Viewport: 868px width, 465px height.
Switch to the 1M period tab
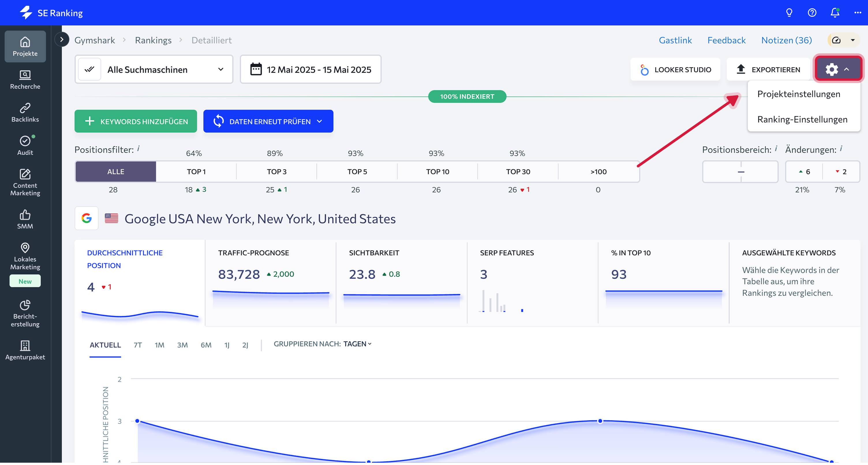click(x=159, y=345)
